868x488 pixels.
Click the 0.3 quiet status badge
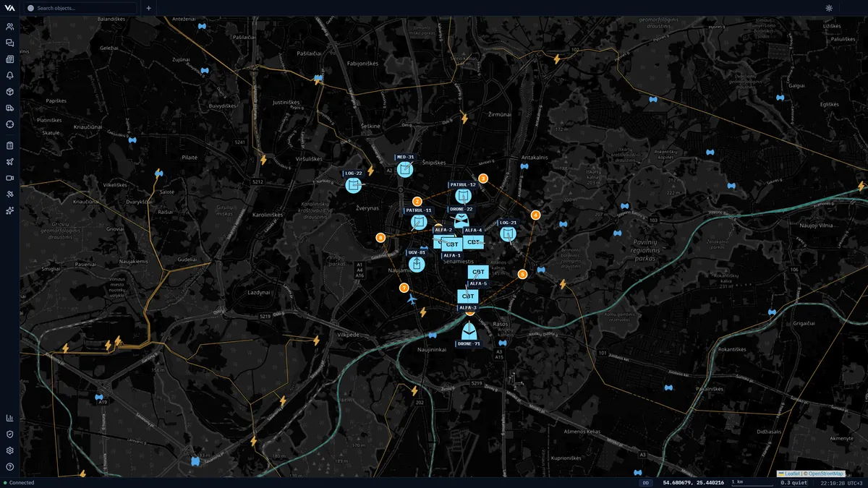click(794, 482)
